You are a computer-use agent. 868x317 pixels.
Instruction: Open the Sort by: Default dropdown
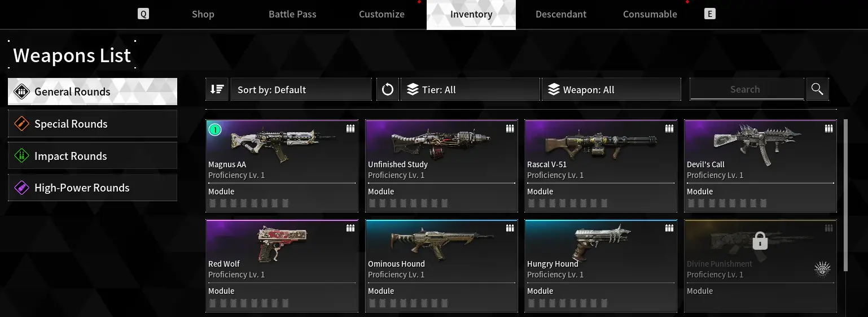[x=301, y=89]
